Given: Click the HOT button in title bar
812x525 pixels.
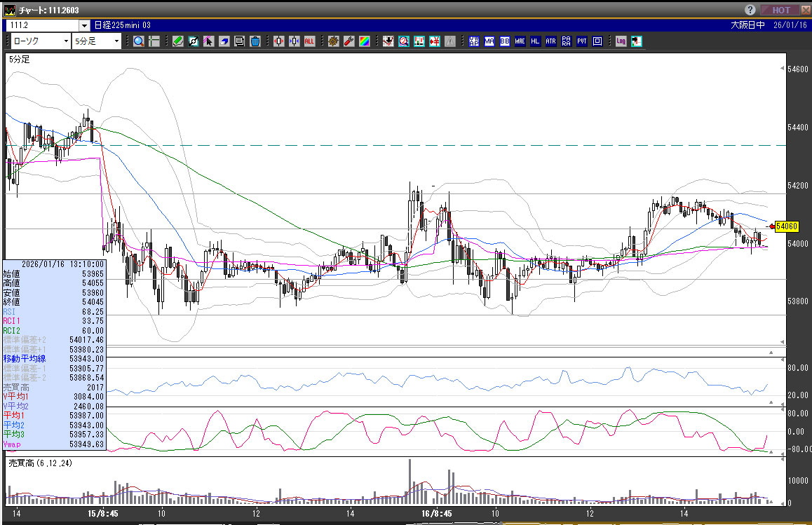Looking at the screenshot, I should point(782,10).
